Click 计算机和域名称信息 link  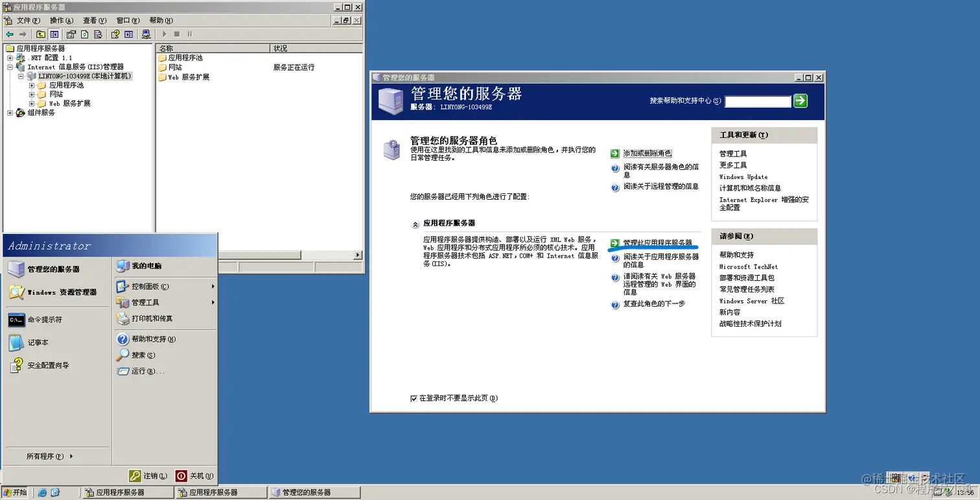[750, 188]
